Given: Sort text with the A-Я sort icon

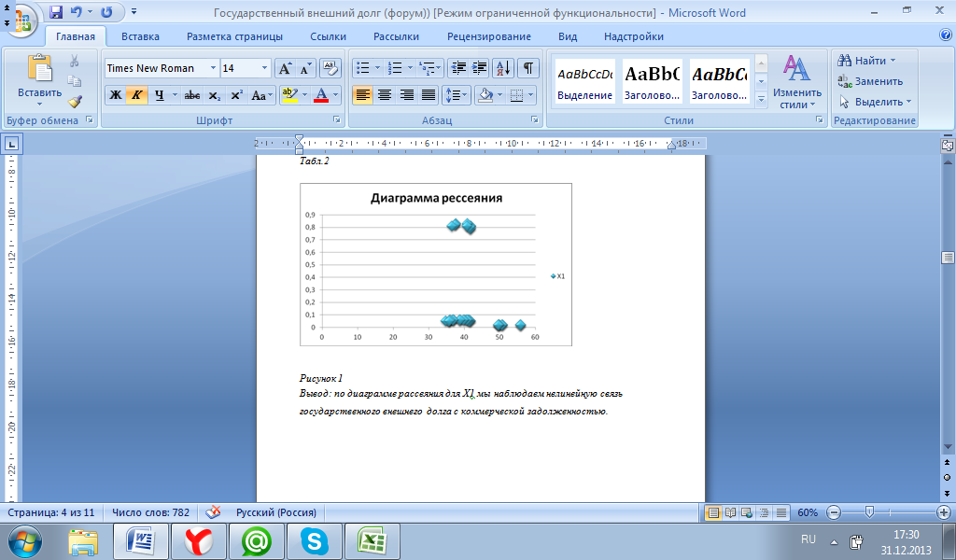Looking at the screenshot, I should coord(503,68).
